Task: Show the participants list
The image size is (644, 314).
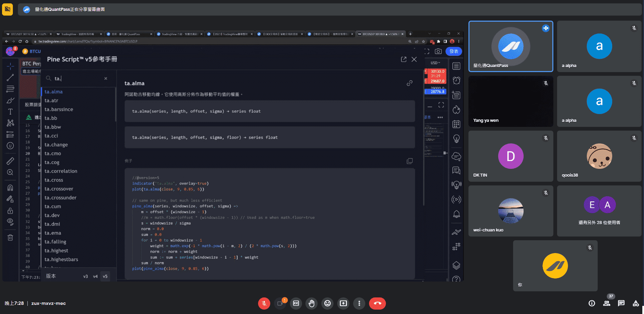Action: pyautogui.click(x=607, y=303)
